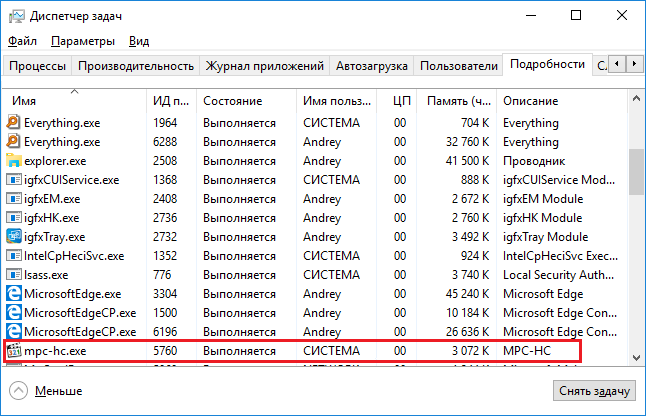Click the igfxCUIService.exe process icon
Screen dimensions: 646x416
[x=14, y=180]
